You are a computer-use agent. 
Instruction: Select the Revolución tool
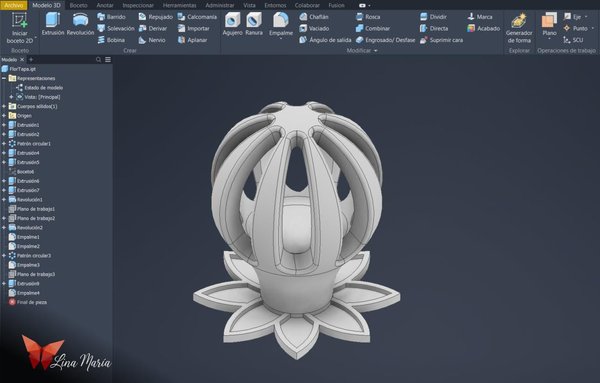point(80,24)
